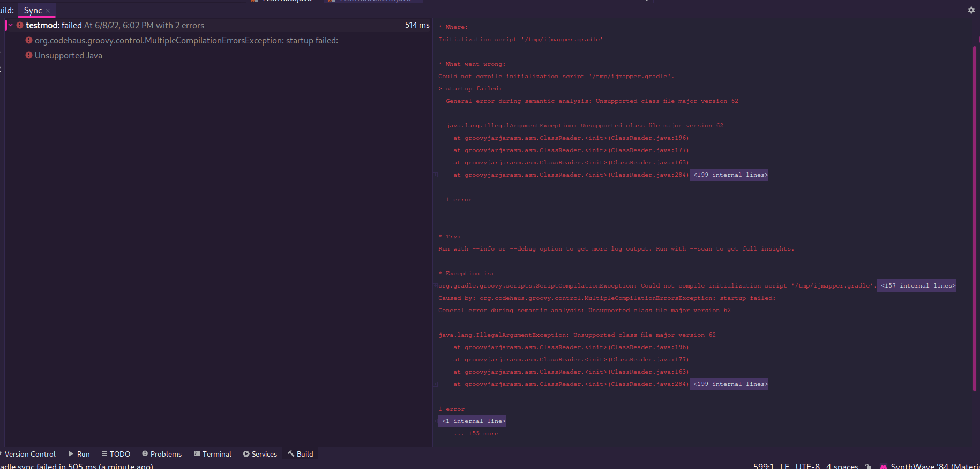Screen dimensions: 980x469
Task: Open the 4 spaces indent selector
Action: 842,466
